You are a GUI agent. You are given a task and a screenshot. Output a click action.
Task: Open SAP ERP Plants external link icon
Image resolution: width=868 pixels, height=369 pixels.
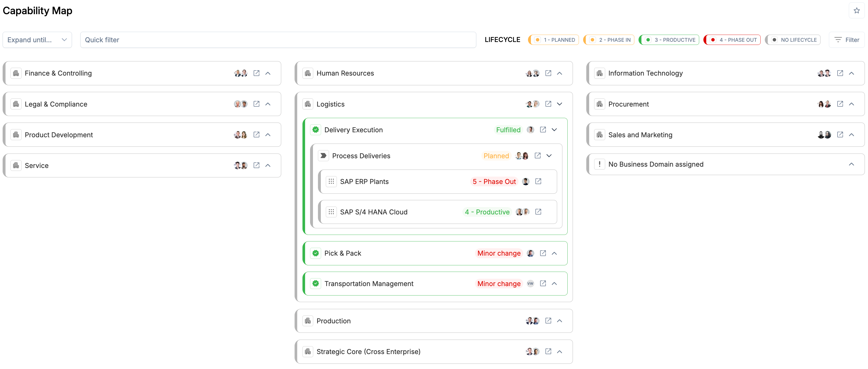538,181
